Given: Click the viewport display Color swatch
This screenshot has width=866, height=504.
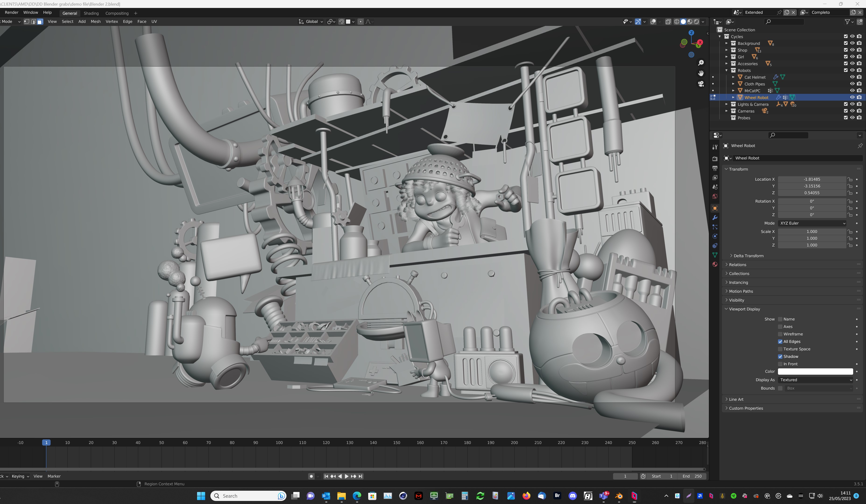Looking at the screenshot, I should (815, 372).
